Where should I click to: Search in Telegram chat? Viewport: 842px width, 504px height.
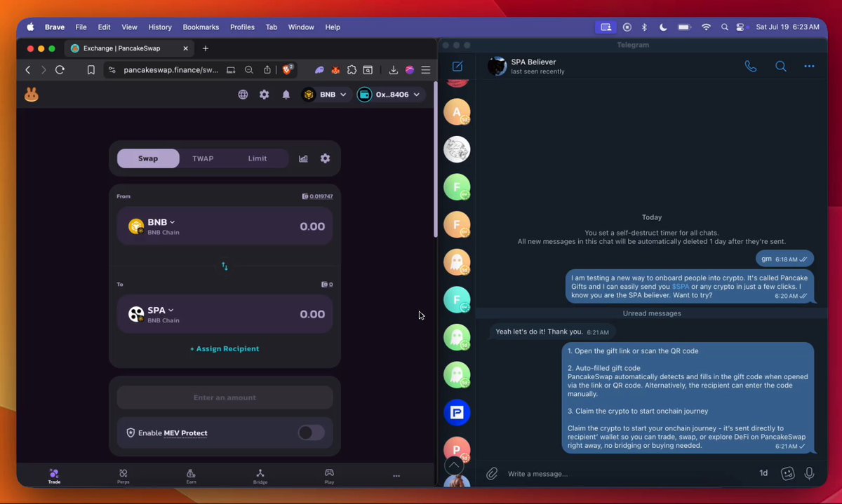tap(780, 67)
